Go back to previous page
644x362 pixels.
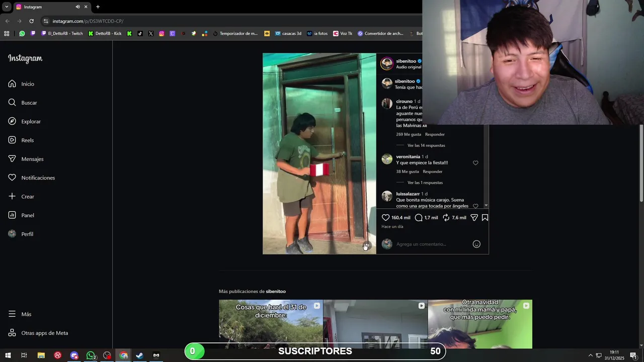tap(7, 21)
